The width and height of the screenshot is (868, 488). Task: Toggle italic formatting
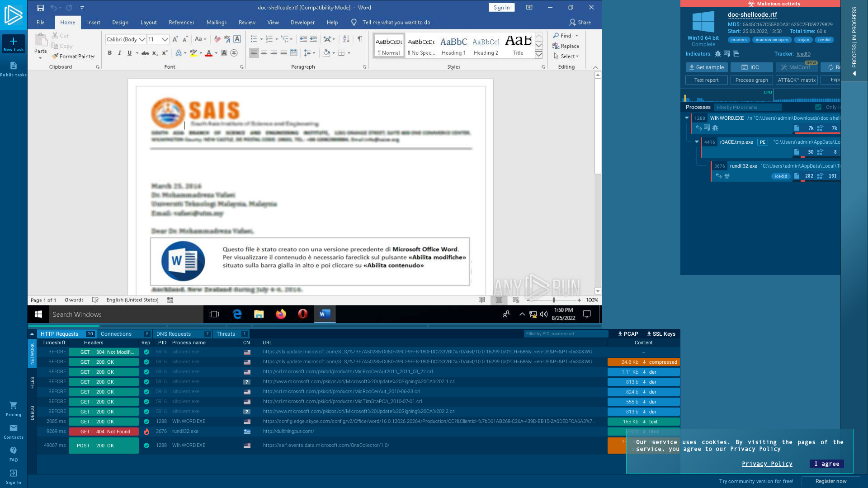click(119, 53)
